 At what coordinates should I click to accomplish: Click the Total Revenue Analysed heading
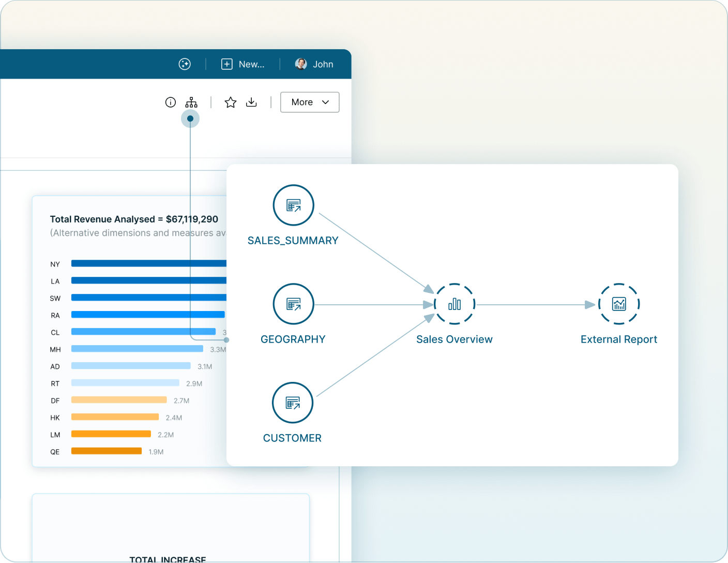(133, 219)
